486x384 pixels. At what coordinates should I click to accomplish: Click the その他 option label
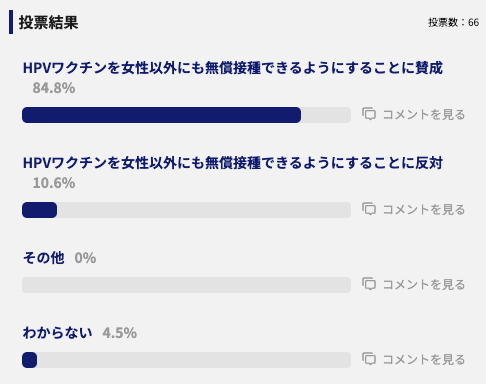tap(43, 258)
